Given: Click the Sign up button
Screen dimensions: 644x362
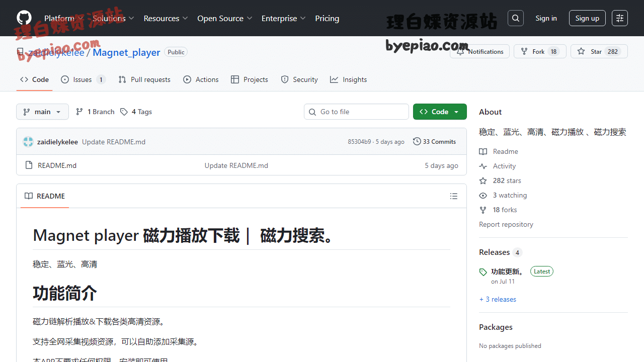Looking at the screenshot, I should tap(587, 18).
